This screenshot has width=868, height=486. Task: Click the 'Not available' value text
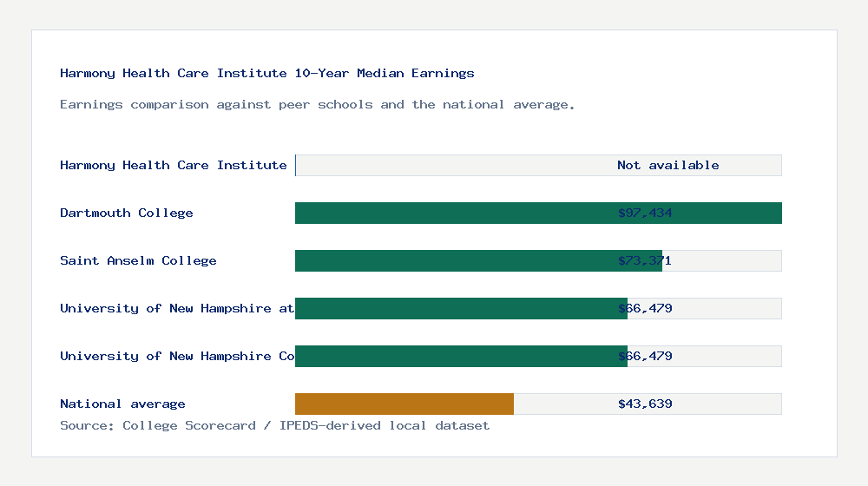click(x=667, y=165)
